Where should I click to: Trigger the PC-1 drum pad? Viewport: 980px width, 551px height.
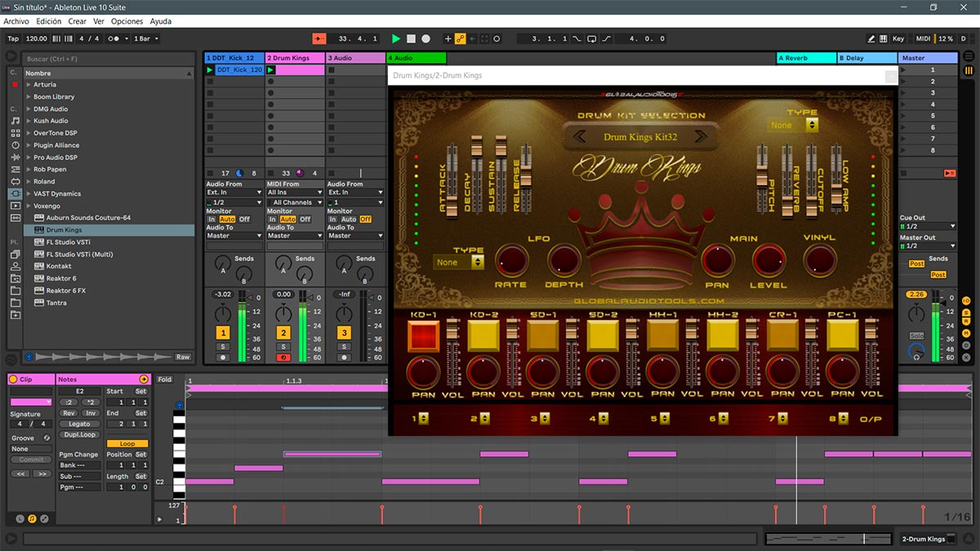pos(843,336)
